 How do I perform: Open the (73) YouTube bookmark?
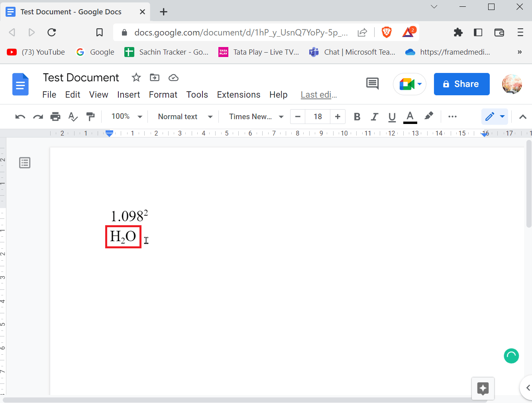click(36, 52)
